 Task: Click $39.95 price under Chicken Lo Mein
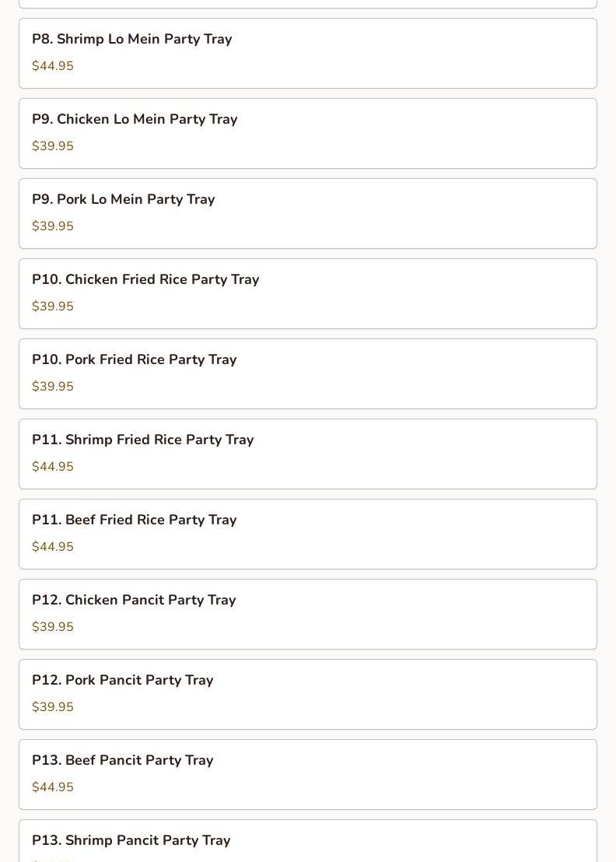click(x=53, y=146)
